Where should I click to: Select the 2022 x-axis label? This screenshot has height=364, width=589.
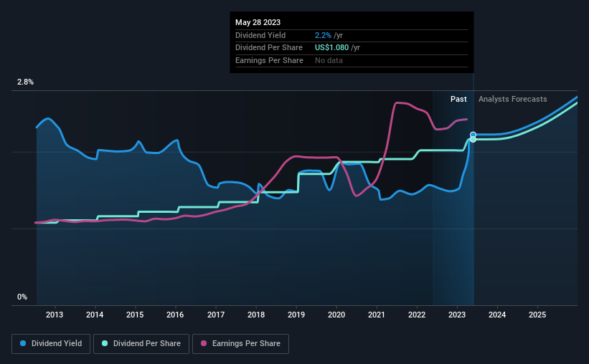pyautogui.click(x=417, y=315)
